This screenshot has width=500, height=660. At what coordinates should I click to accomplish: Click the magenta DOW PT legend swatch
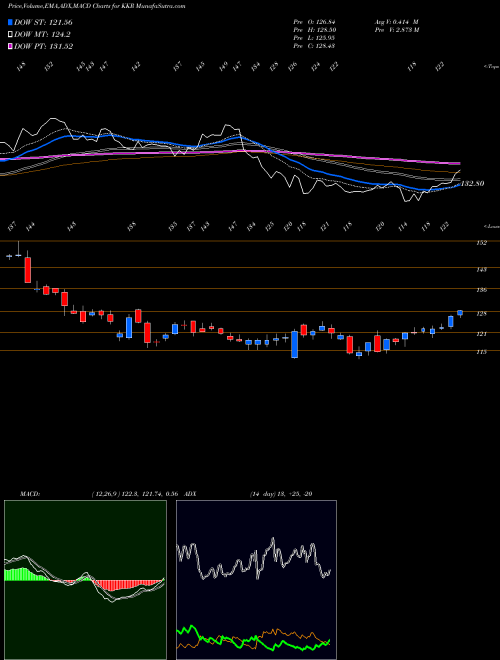10,46
